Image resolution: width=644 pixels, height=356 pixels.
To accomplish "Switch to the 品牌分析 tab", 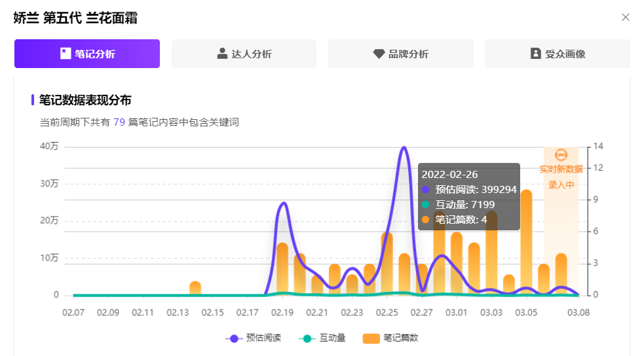I will coord(401,54).
